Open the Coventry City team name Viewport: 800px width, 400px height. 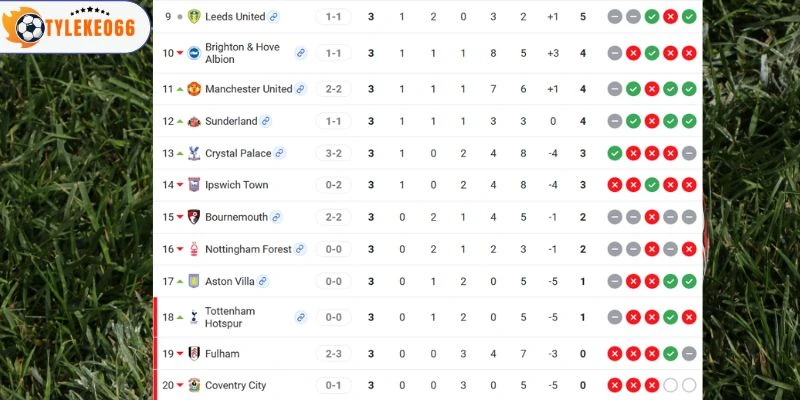235,385
